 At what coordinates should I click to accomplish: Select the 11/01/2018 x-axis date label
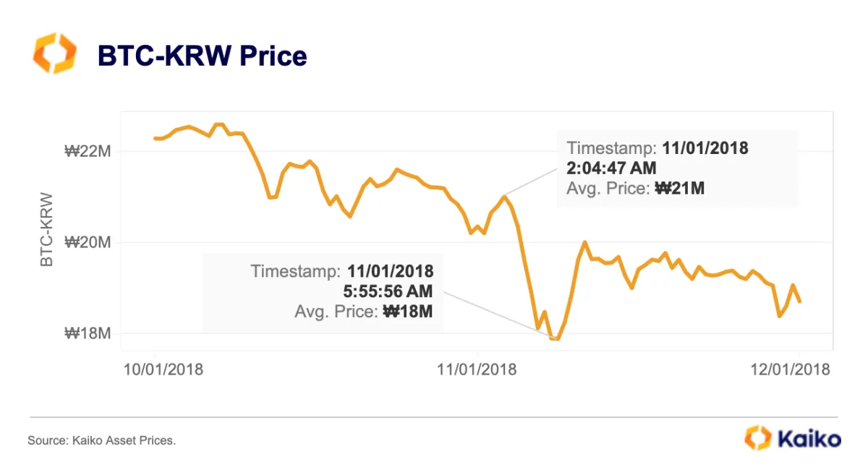[x=477, y=369]
